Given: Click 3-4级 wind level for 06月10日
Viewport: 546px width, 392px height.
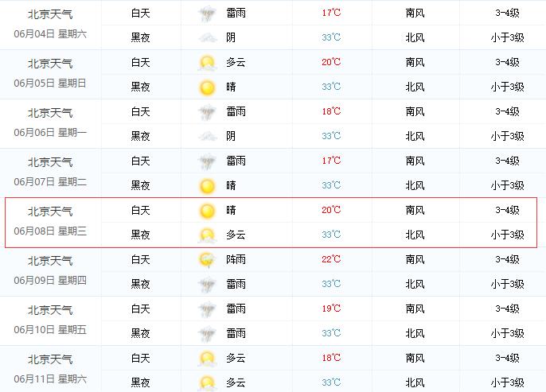Looking at the screenshot, I should (507, 309).
